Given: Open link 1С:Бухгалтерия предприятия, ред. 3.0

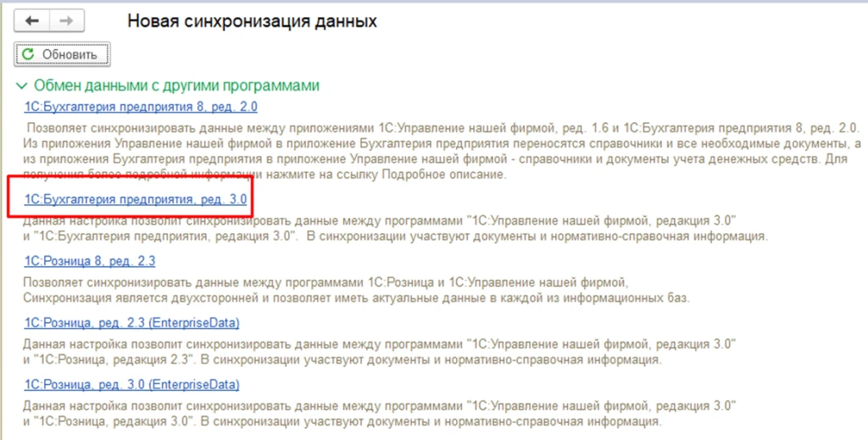Looking at the screenshot, I should tap(135, 199).
